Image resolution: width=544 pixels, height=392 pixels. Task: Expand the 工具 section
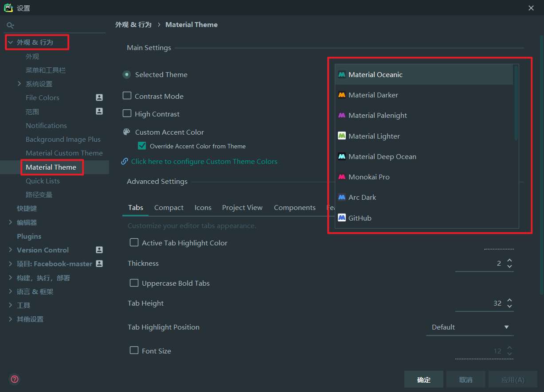10,305
